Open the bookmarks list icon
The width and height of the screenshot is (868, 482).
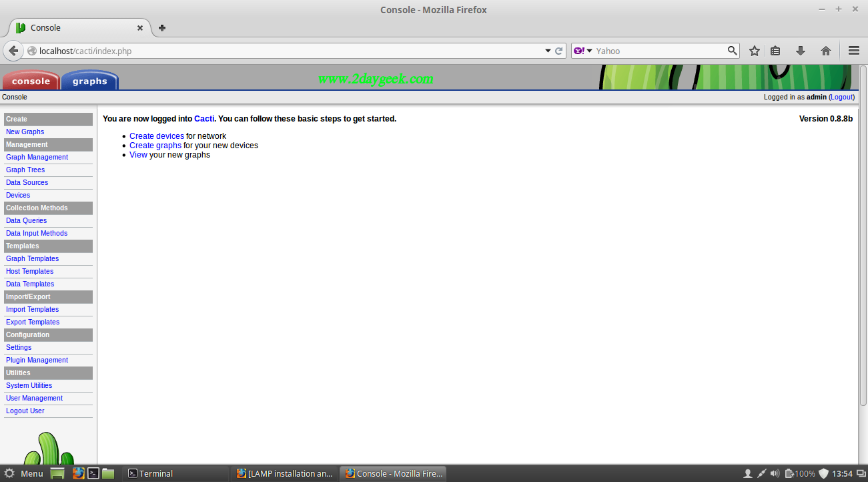(x=775, y=51)
